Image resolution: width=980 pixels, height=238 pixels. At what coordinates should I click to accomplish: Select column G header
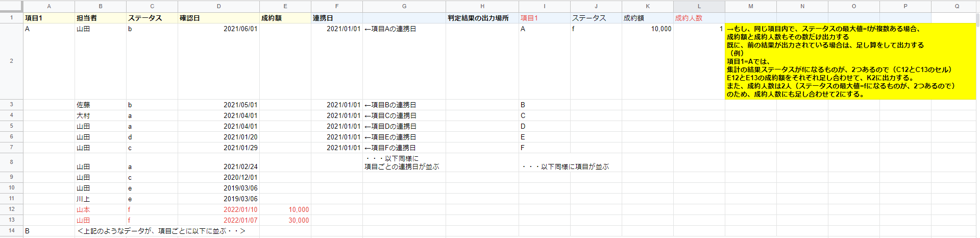pyautogui.click(x=404, y=6)
